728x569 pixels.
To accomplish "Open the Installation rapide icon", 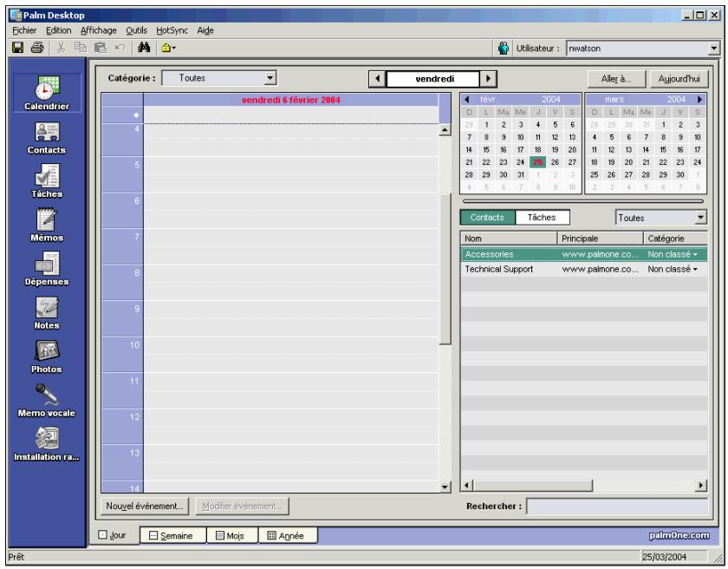I will pos(47,444).
